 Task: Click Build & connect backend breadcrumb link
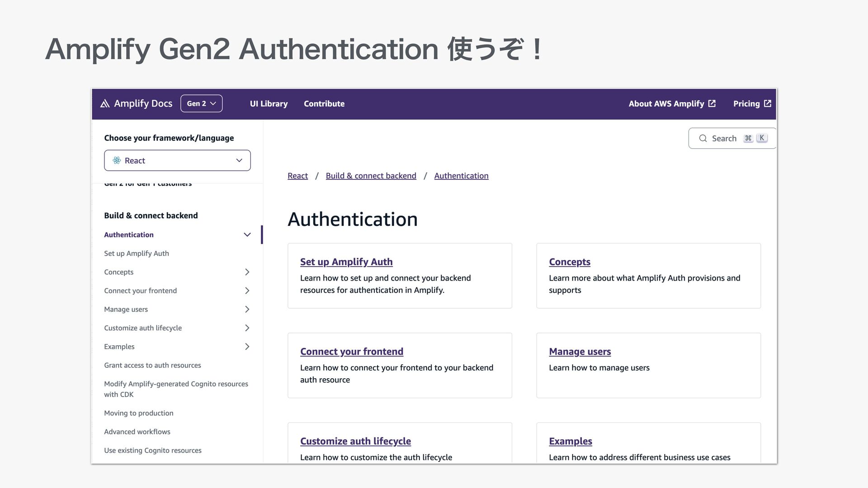point(371,176)
